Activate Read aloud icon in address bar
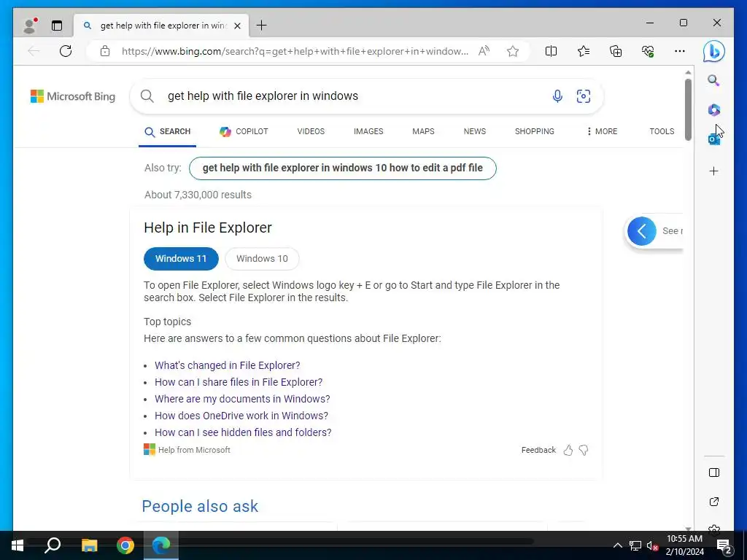The height and width of the screenshot is (560, 747). [484, 51]
